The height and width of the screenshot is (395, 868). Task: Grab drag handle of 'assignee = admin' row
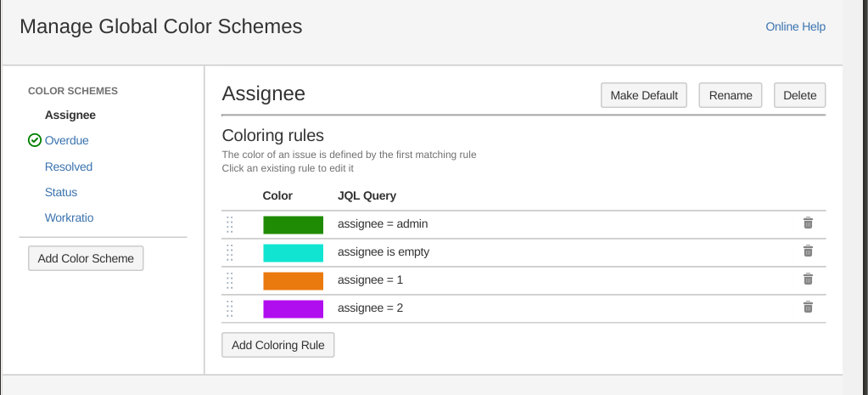(230, 224)
